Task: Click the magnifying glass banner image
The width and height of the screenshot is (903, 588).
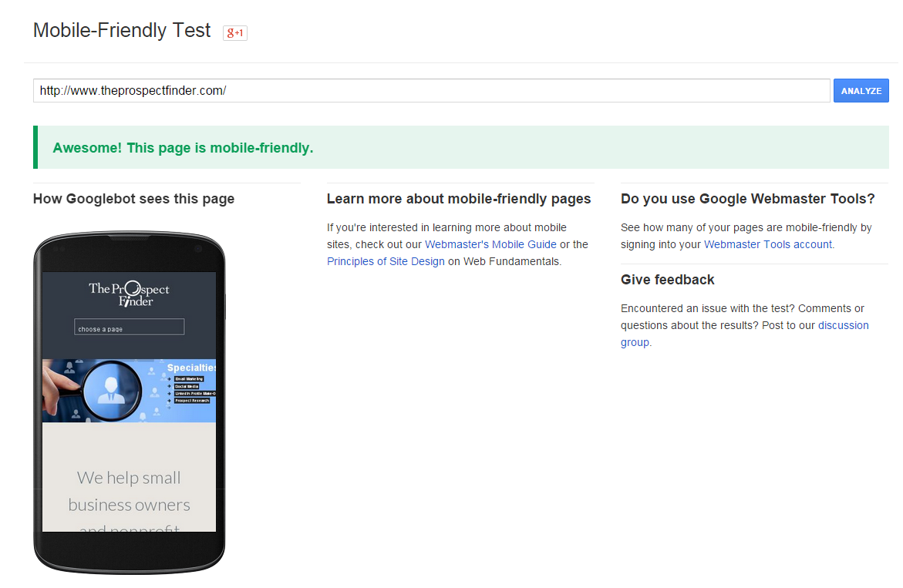Action: tap(129, 391)
